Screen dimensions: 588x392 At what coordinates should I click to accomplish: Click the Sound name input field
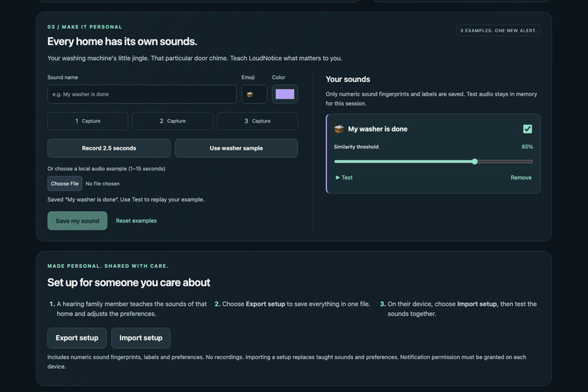click(142, 94)
